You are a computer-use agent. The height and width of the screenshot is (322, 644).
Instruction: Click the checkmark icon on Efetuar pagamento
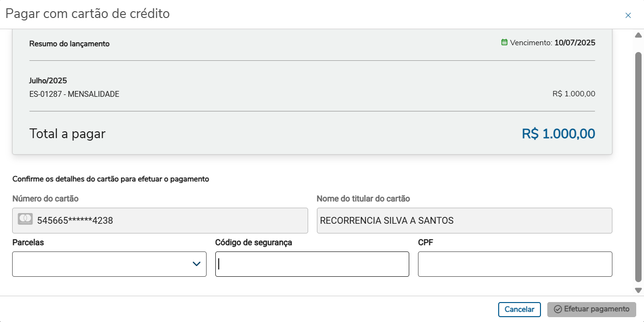pyautogui.click(x=558, y=309)
